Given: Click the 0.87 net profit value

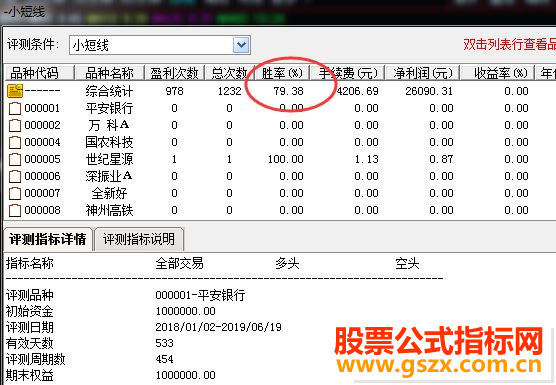Looking at the screenshot, I should click(441, 159).
